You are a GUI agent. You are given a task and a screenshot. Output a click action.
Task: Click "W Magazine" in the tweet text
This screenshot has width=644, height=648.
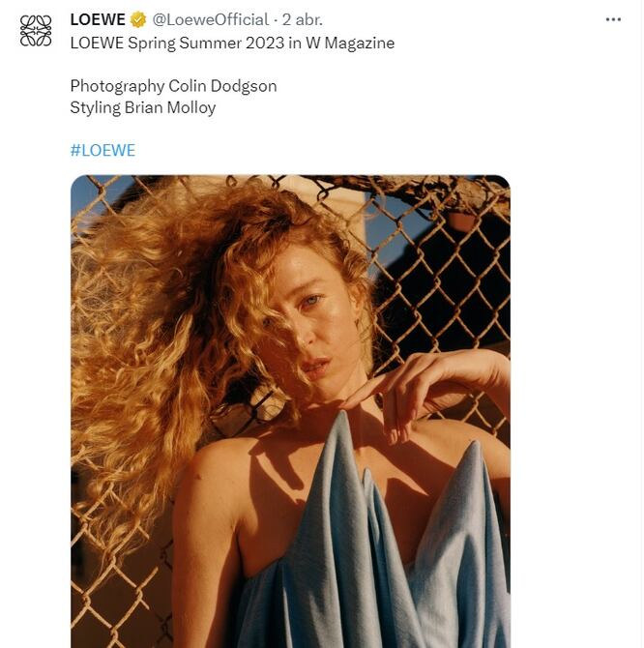pos(349,43)
